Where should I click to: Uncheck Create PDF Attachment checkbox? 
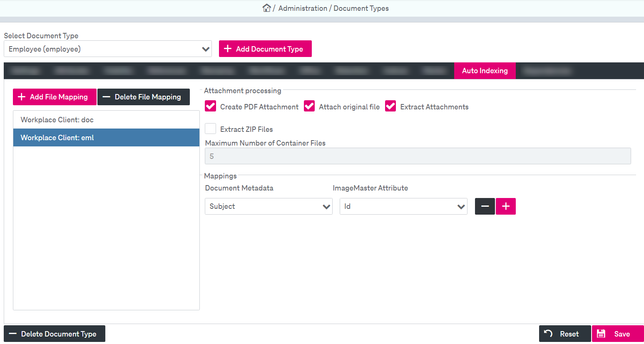pyautogui.click(x=211, y=106)
